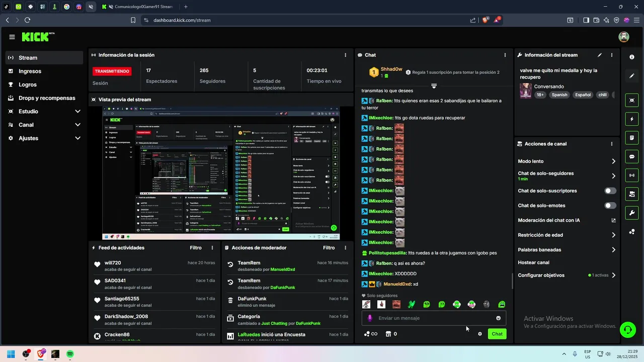Open Chat panel options menu

click(505, 55)
